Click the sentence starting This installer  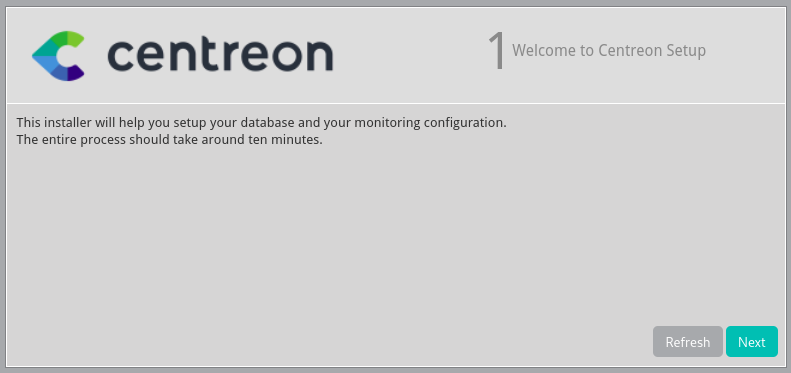pyautogui.click(x=261, y=123)
